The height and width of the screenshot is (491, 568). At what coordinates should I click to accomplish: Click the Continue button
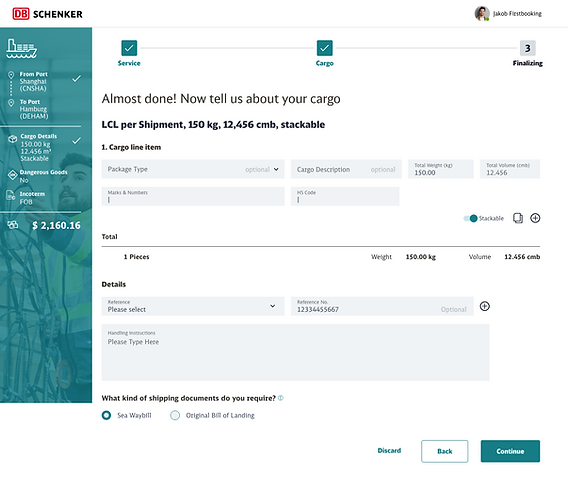[x=510, y=451]
